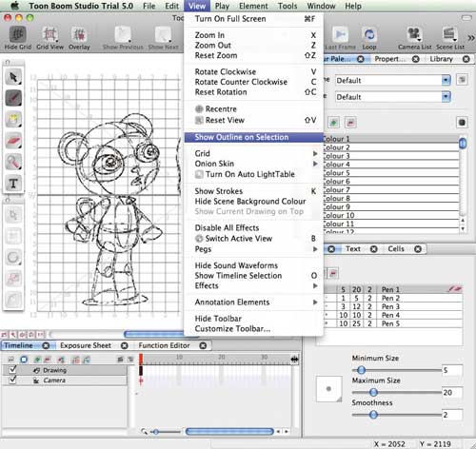Switch to the Function Editor tab

tap(164, 345)
